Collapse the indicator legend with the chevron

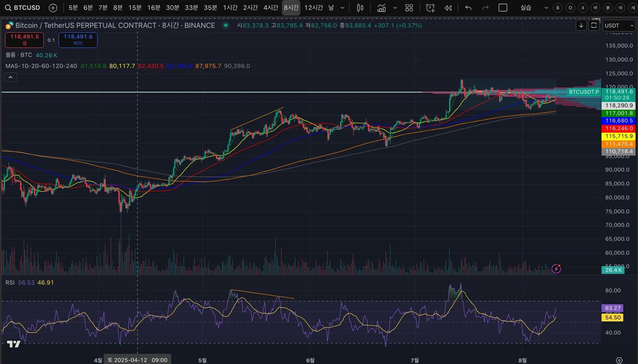(11, 77)
